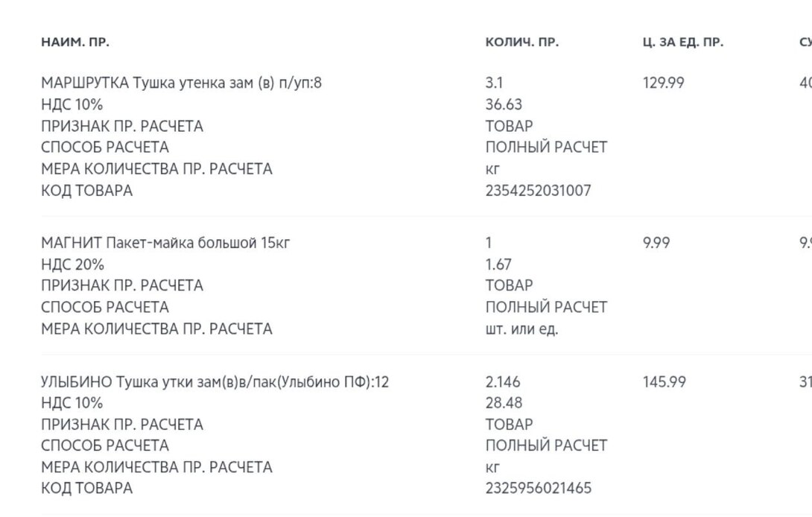The width and height of the screenshot is (812, 517).
Task: Select the МАРШРУТКА Тушка утенка item name
Action: [x=181, y=83]
